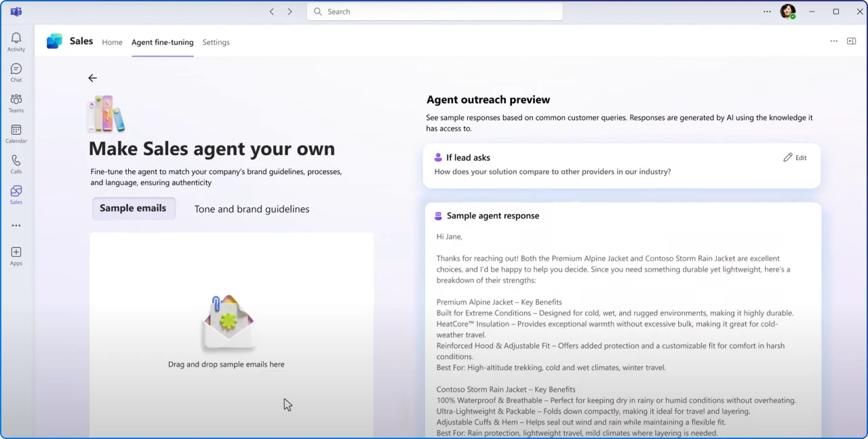Navigate back with the history arrow
Image resolution: width=868 pixels, height=439 pixels.
point(272,12)
